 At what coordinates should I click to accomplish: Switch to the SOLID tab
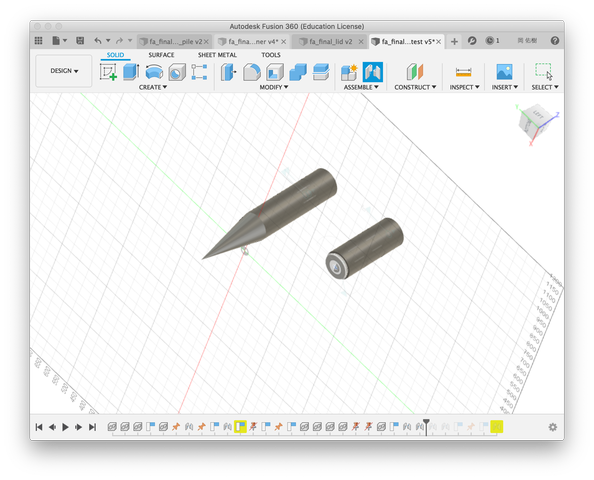click(115, 55)
